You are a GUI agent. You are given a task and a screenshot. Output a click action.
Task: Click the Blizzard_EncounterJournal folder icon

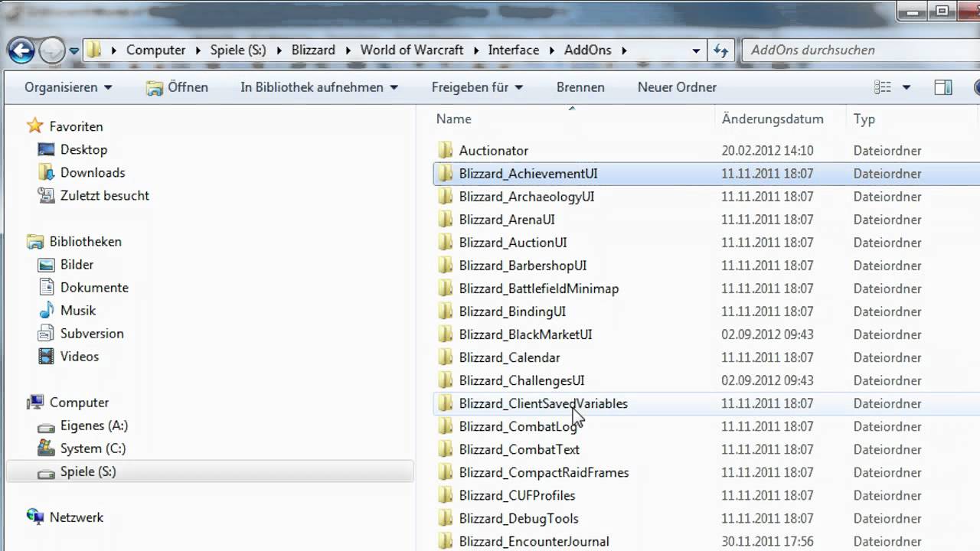[446, 541]
